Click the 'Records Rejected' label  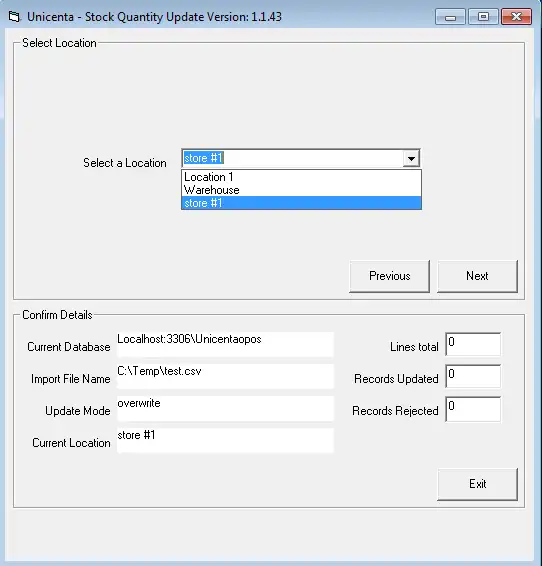395,411
